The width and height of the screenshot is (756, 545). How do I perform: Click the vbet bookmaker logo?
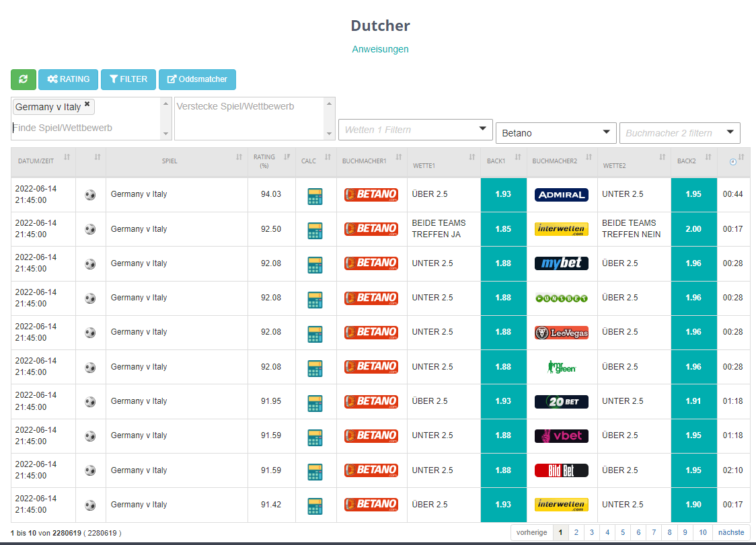(561, 435)
